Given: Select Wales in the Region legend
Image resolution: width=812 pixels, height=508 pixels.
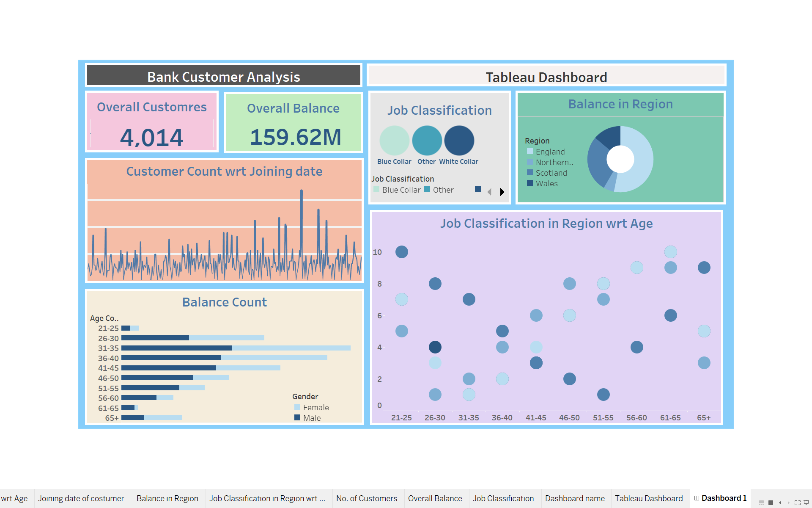Looking at the screenshot, I should 546,183.
